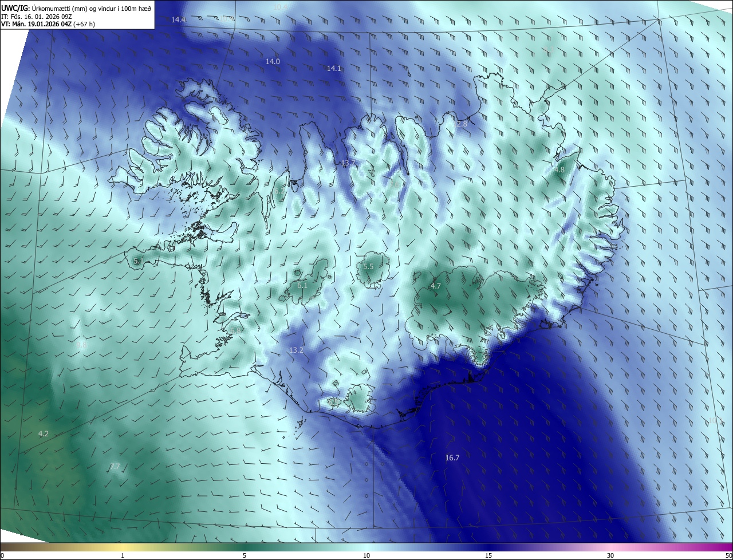
Task: Click the color scale tick labeled 15
Action: point(488,555)
